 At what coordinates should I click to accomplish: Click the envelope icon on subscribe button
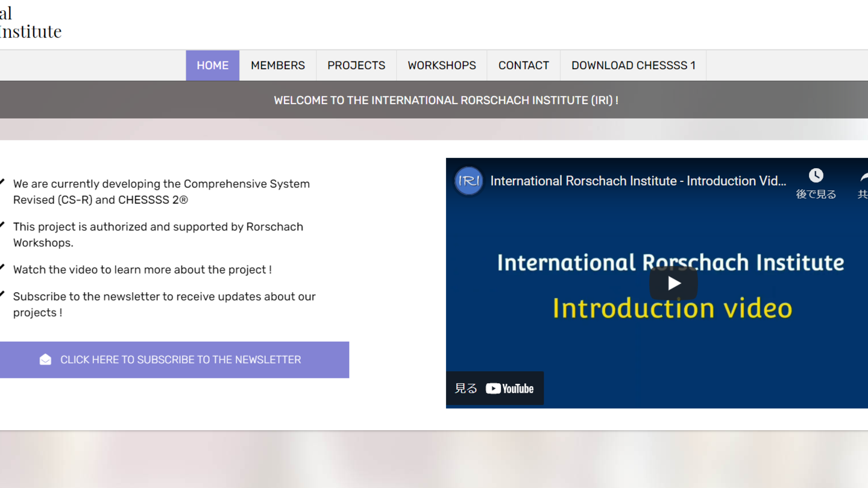tap(45, 360)
